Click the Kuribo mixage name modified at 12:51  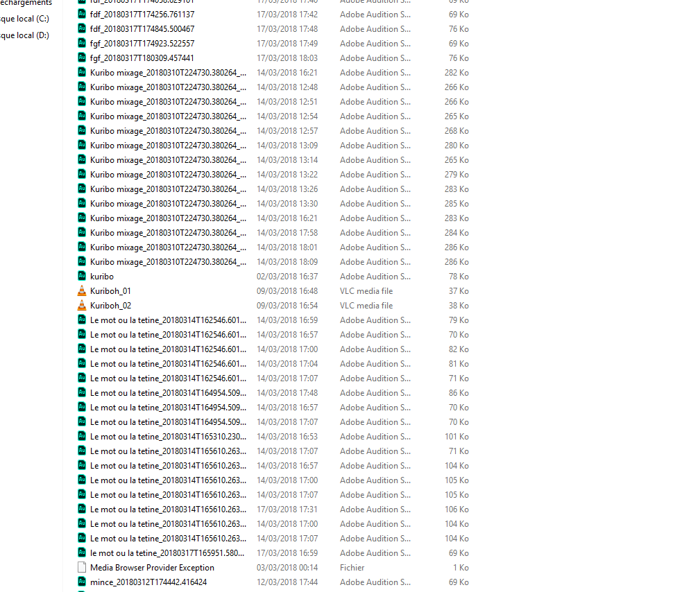click(168, 102)
